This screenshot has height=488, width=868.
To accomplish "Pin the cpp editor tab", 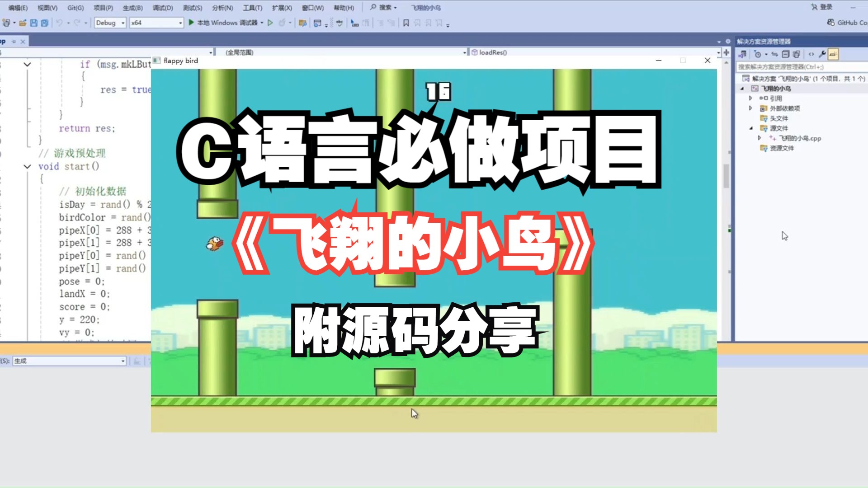I will point(14,42).
